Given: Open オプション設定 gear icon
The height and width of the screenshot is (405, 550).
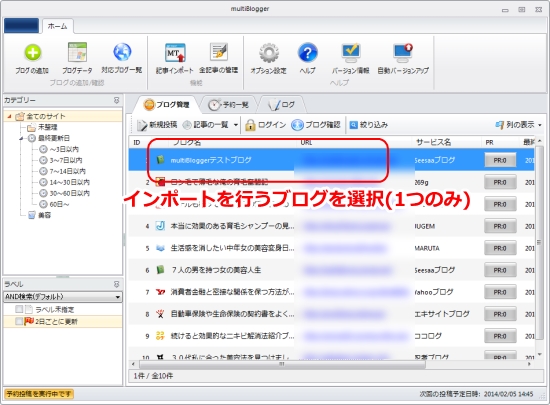Looking at the screenshot, I should click(x=269, y=53).
